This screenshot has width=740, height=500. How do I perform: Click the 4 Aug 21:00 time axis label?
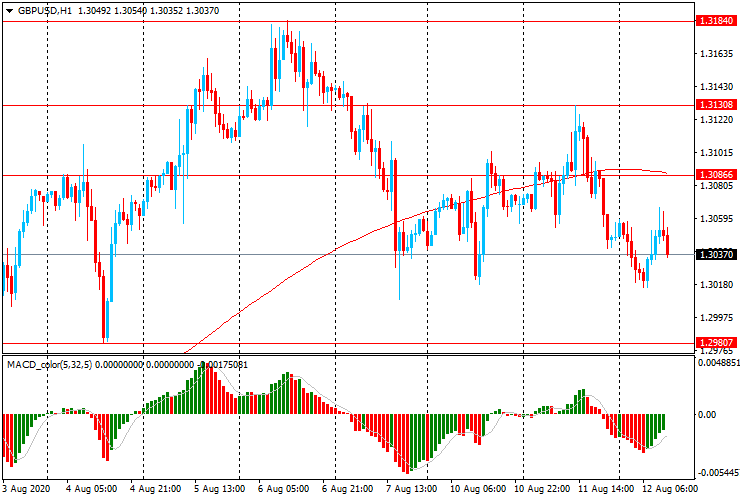(x=155, y=488)
